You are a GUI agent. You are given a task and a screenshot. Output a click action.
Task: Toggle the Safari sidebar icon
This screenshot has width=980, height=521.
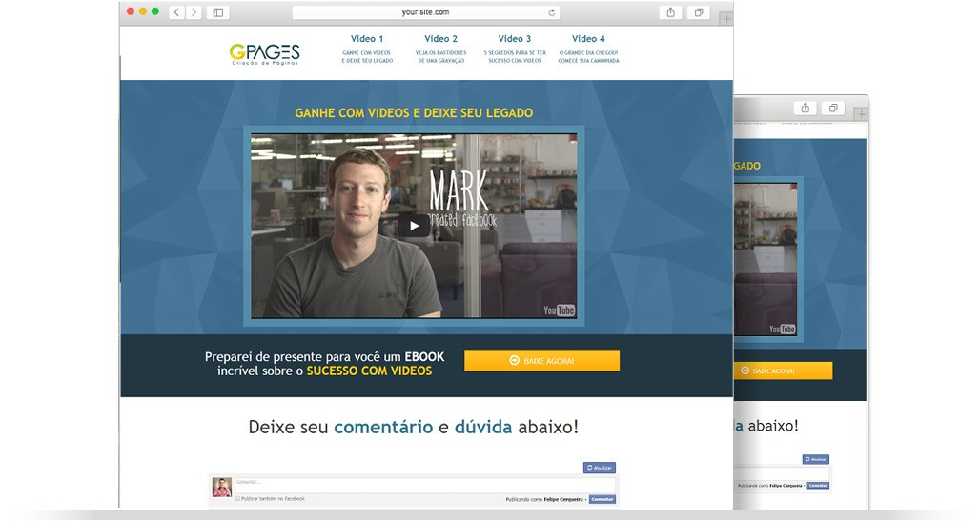218,11
